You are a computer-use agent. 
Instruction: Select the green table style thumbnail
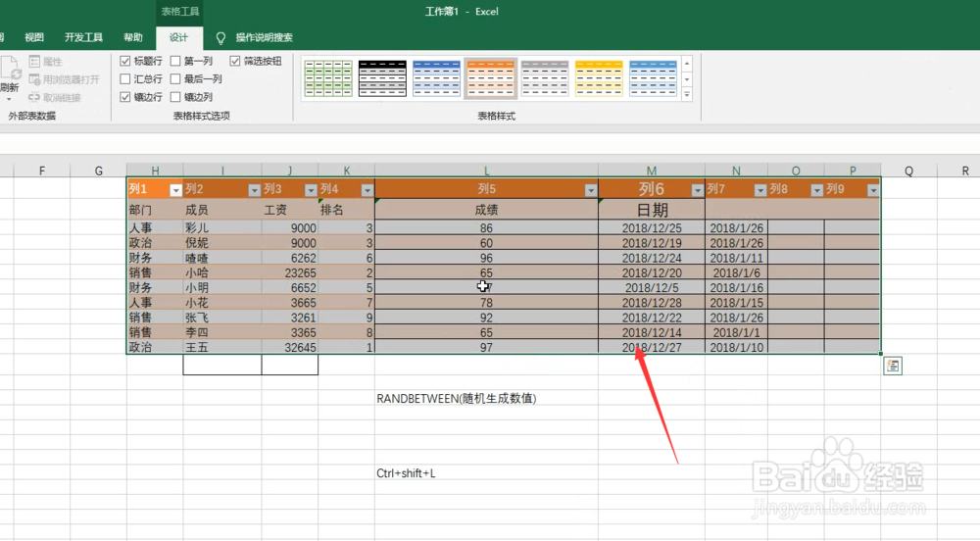click(328, 78)
